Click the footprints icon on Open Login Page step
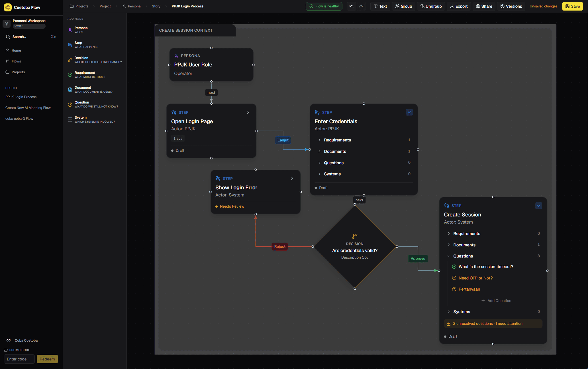Image resolution: width=588 pixels, height=369 pixels. point(174,112)
